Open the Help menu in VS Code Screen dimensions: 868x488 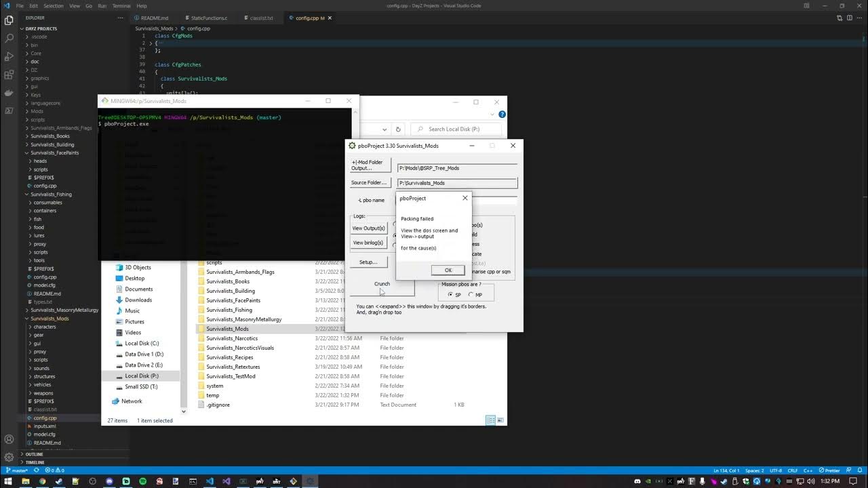[142, 5]
